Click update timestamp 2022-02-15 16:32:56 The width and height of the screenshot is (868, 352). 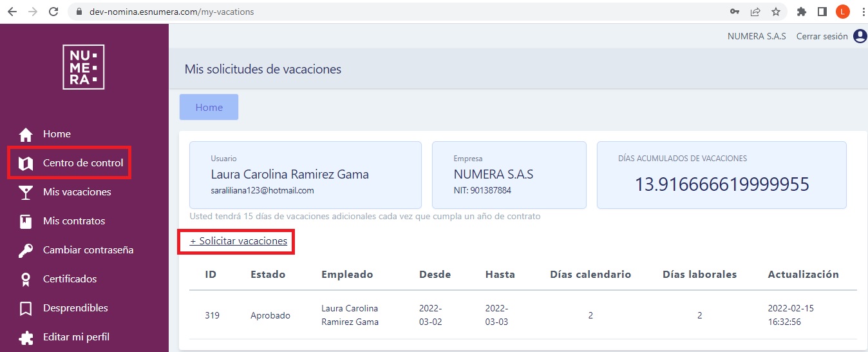(x=791, y=315)
